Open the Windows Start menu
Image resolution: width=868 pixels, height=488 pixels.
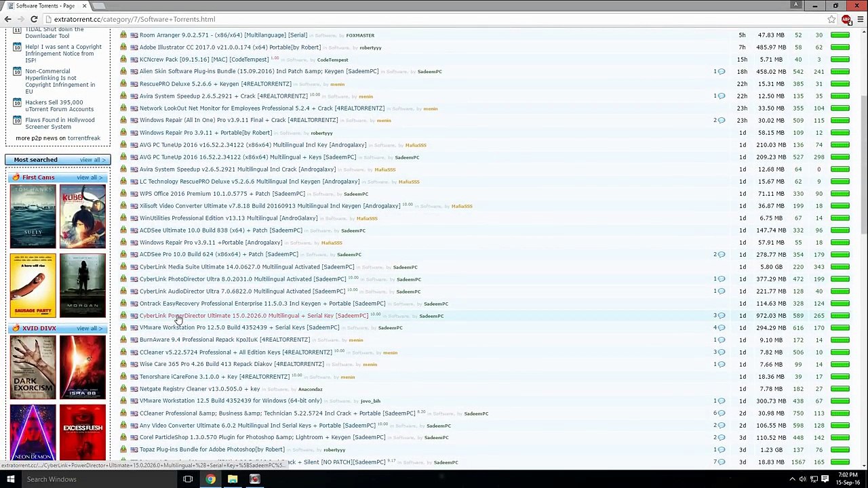[x=10, y=479]
